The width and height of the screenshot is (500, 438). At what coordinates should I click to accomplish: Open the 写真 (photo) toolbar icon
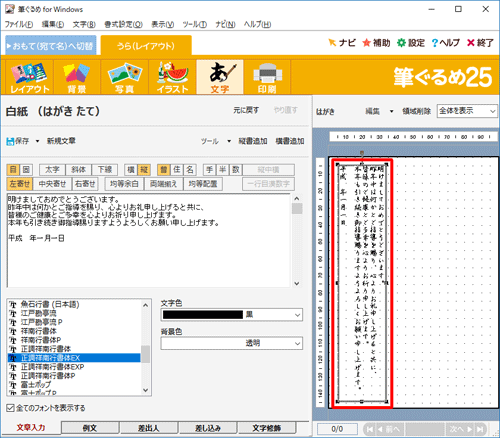tap(124, 77)
